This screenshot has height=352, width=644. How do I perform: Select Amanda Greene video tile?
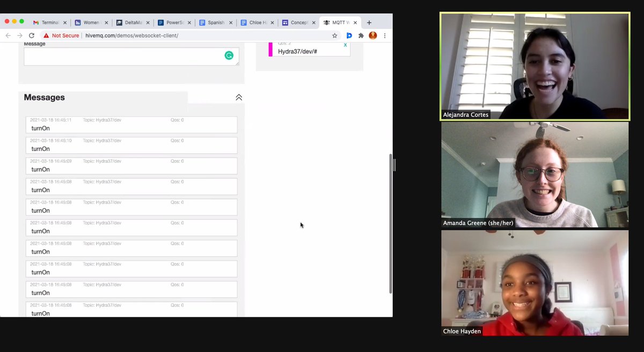click(535, 175)
